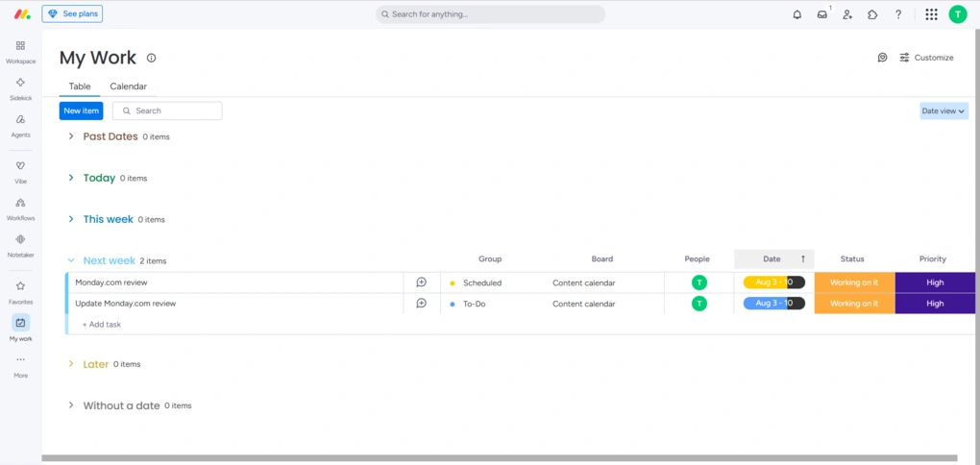Click the Board column header
This screenshot has width=980, height=465.
coord(601,258)
